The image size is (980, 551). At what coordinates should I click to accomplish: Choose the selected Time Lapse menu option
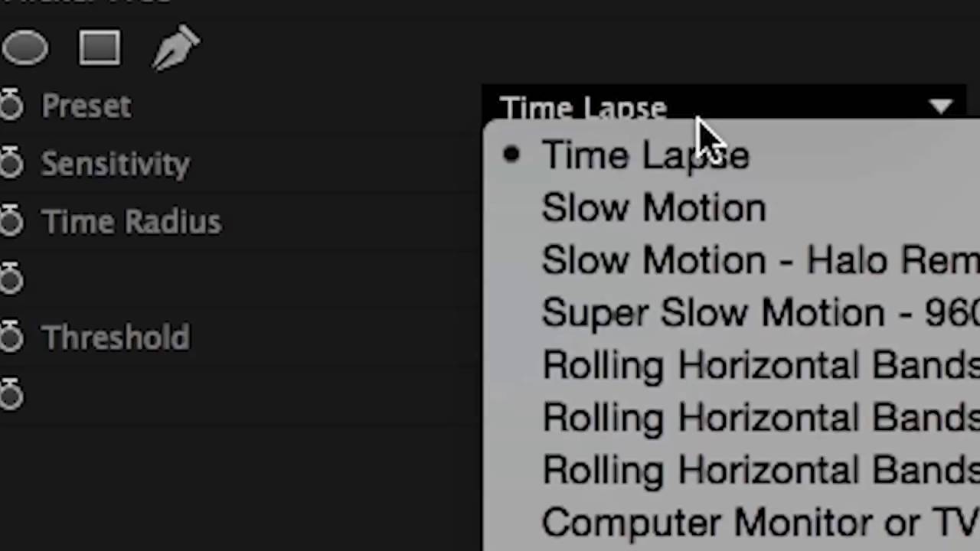click(645, 155)
